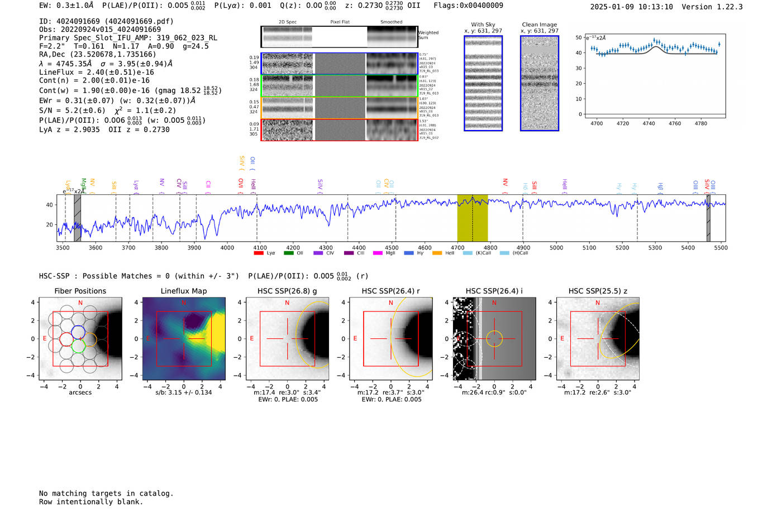The width and height of the screenshot is (782, 532).
Task: Click the Primary Spec_Slot_IFU_AMP line
Action: (128, 38)
